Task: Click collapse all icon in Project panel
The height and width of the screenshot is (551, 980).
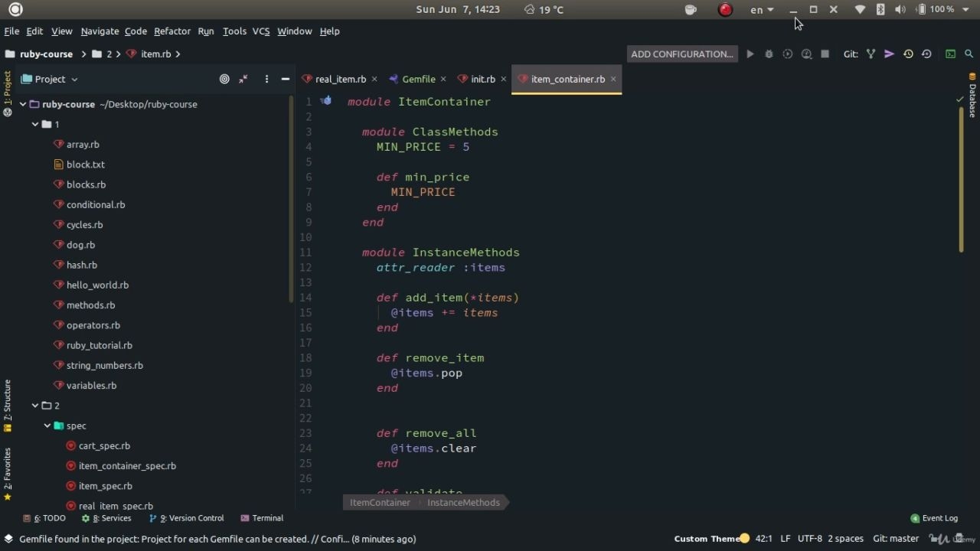Action: pos(243,79)
